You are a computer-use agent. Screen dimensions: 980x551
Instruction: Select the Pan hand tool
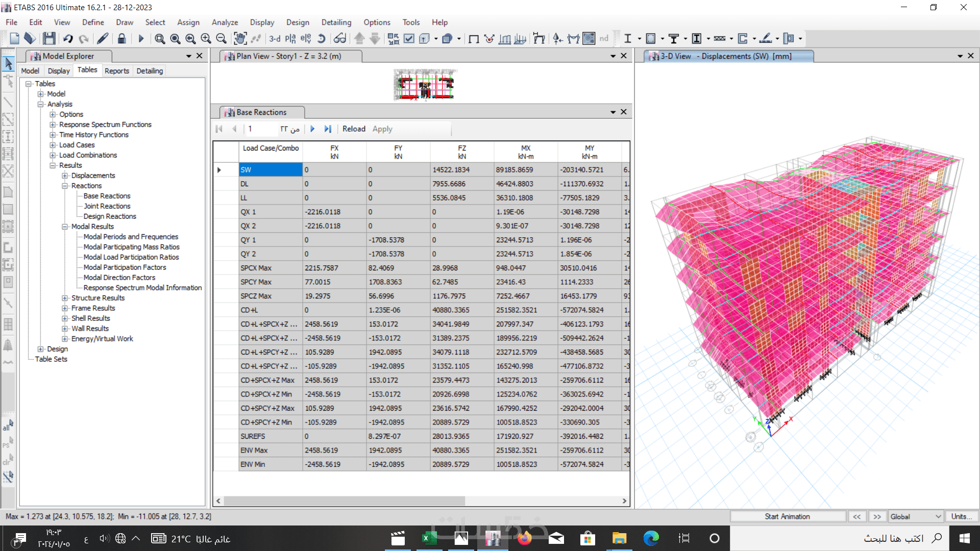tap(239, 38)
